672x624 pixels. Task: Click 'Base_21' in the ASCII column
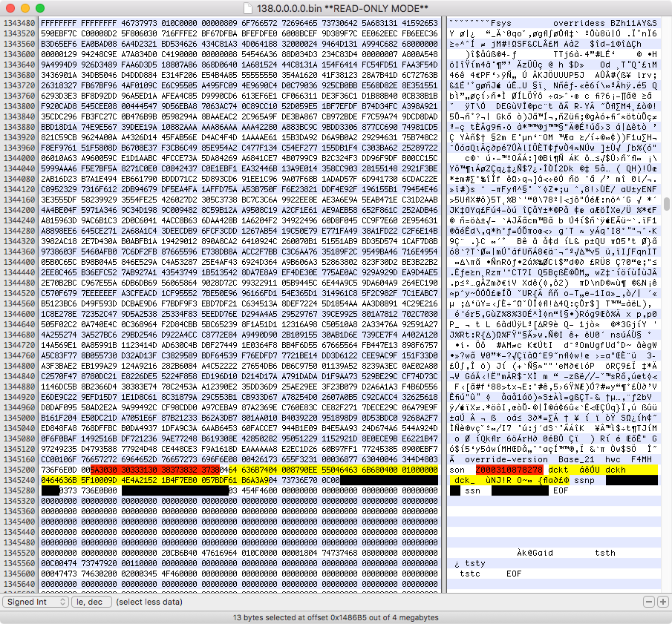pos(576,459)
